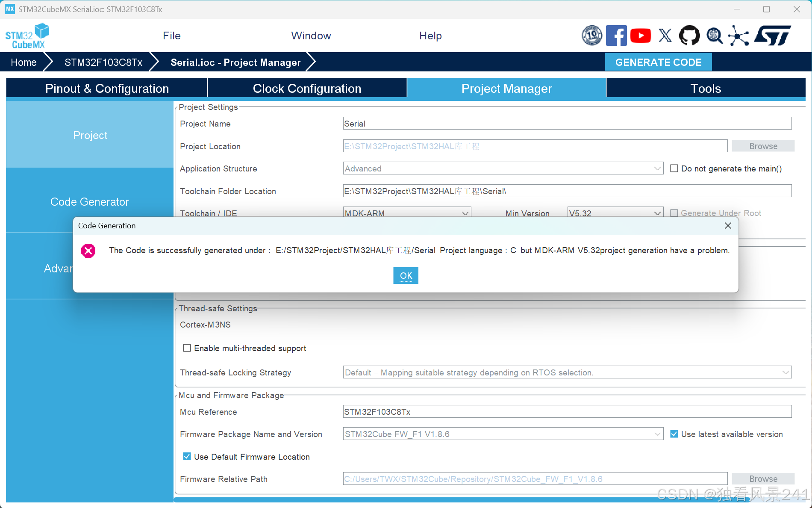Screen dimensions: 812x508
Task: Go to Home breadcrumb
Action: coord(24,62)
